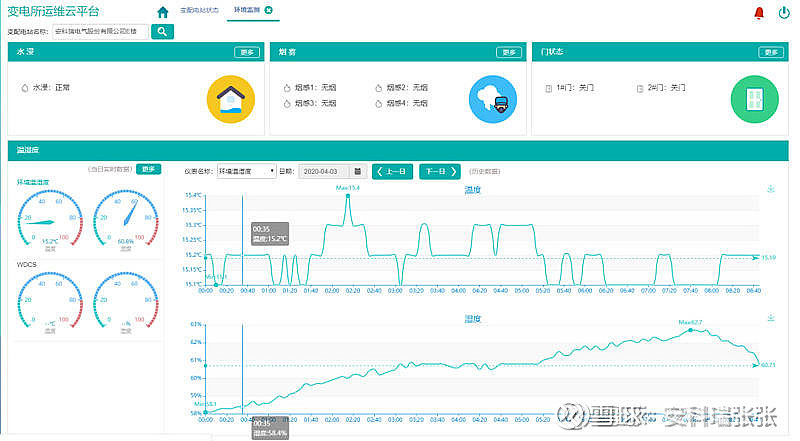The height and width of the screenshot is (441, 800).
Task: Click the icon next to 烟感1
Action: coord(287,88)
